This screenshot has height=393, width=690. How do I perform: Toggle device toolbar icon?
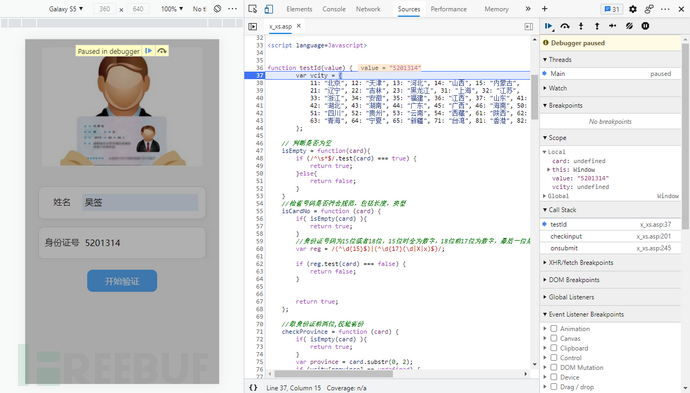(x=268, y=9)
